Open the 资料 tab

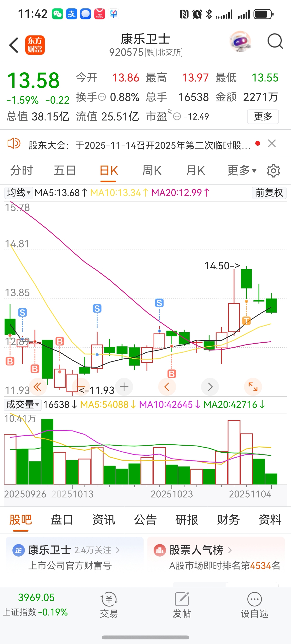[270, 520]
